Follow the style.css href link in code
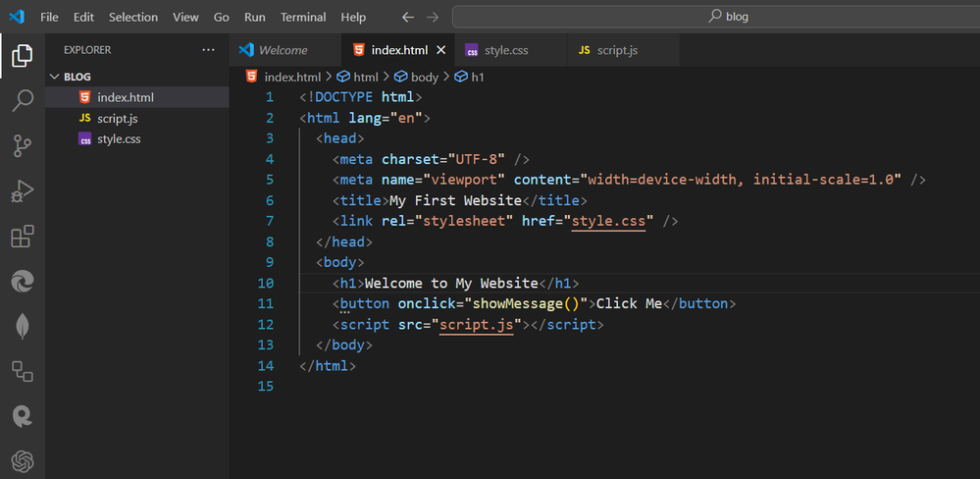This screenshot has height=479, width=980. tap(609, 221)
